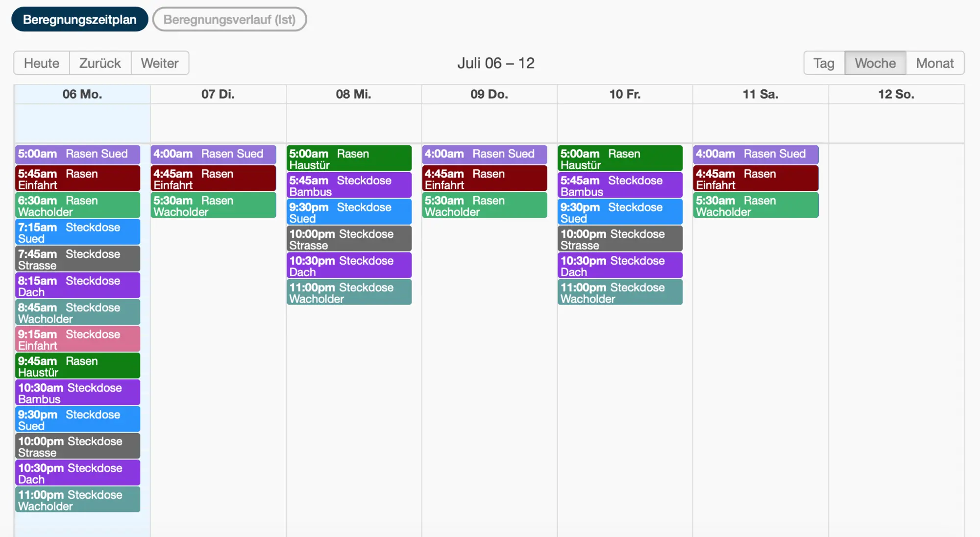The image size is (980, 537).
Task: Click Wednesday 5:00am Rasen Haustür event
Action: click(x=349, y=159)
